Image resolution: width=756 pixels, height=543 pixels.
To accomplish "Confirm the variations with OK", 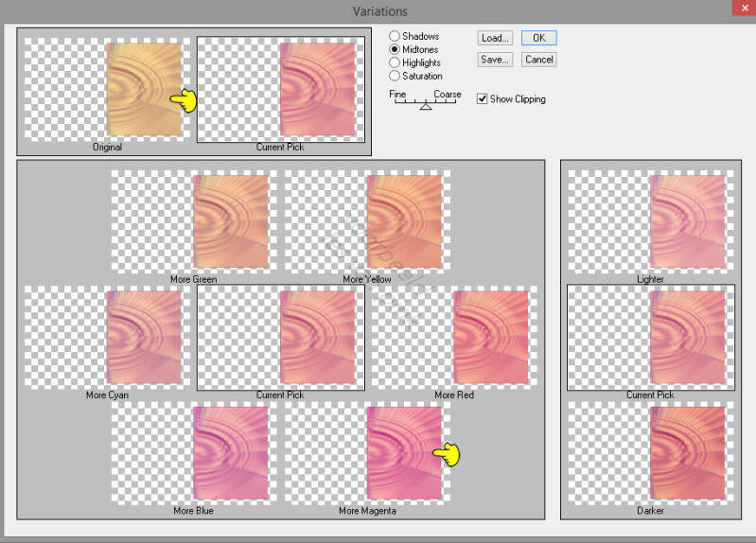I will (538, 38).
